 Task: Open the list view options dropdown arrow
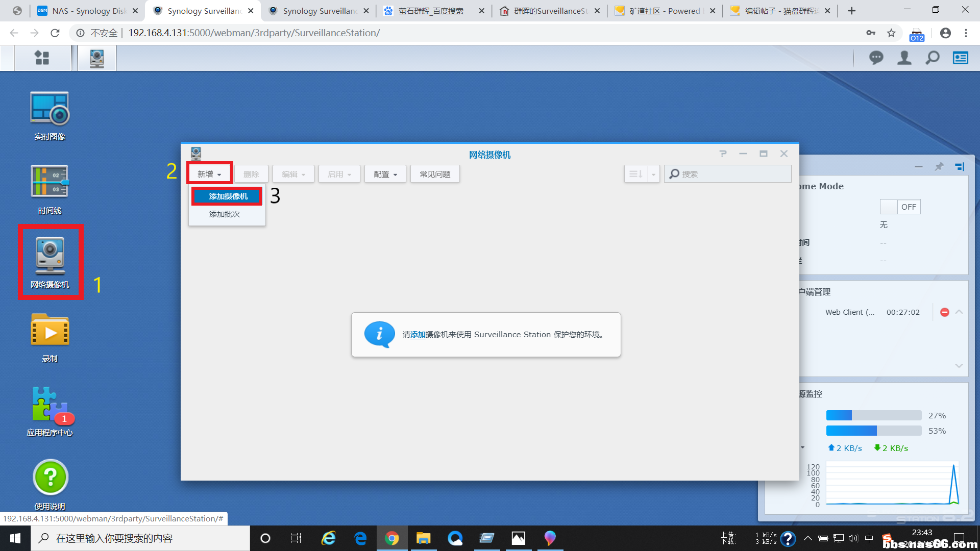pos(653,174)
